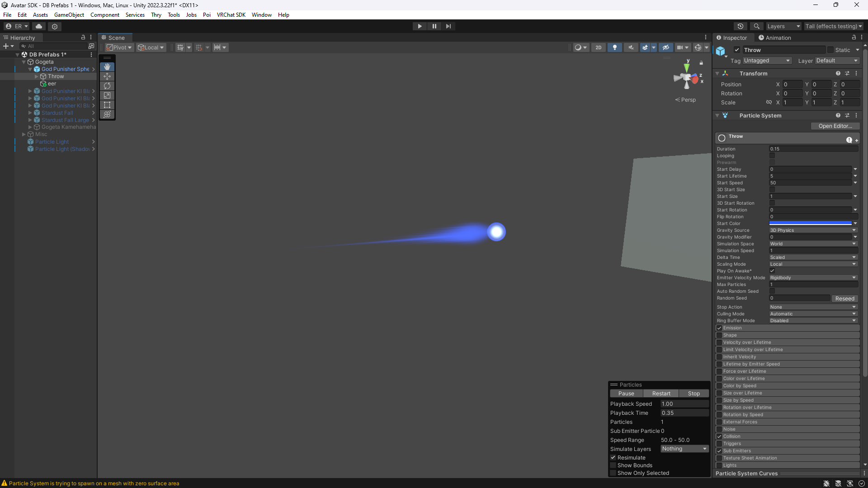Select the Scale tool in scene toolbar
868x488 pixels.
pyautogui.click(x=107, y=95)
